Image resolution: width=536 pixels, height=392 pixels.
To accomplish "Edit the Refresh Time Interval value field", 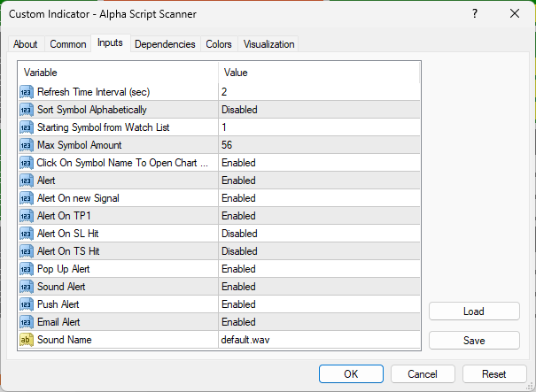I will [x=319, y=92].
